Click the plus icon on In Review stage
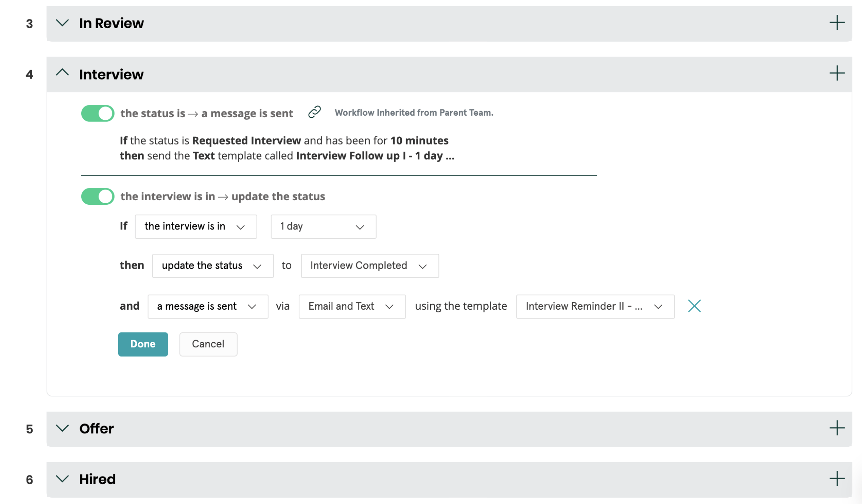 coord(837,23)
